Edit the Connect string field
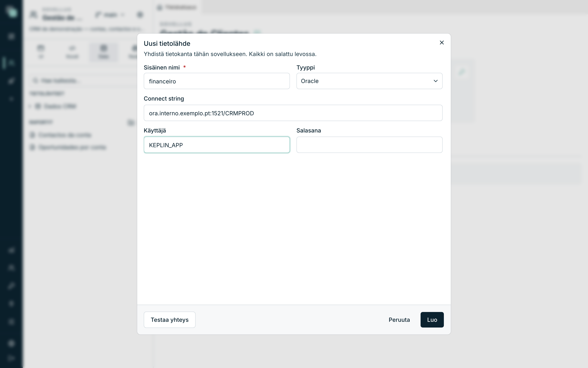 293,113
